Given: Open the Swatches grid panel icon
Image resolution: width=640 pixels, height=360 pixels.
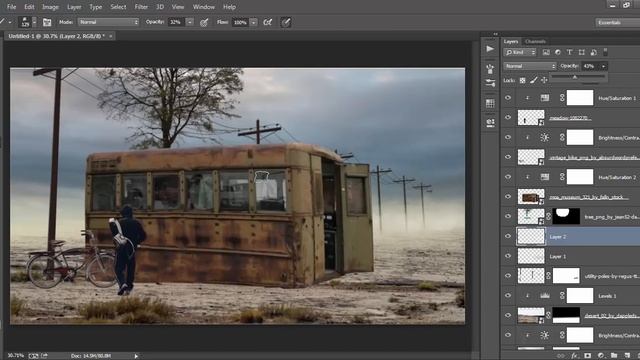Looking at the screenshot, I should [x=490, y=103].
